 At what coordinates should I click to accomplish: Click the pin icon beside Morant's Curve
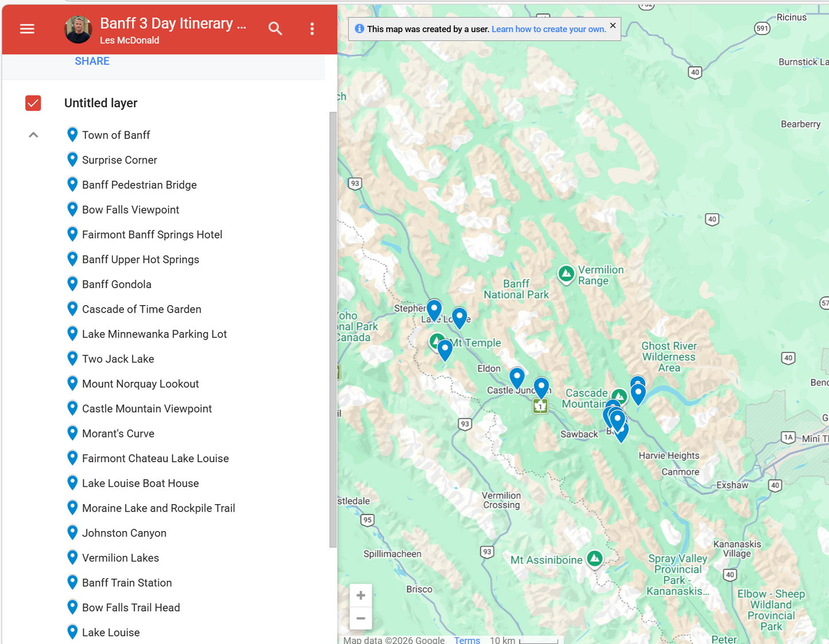(x=72, y=433)
